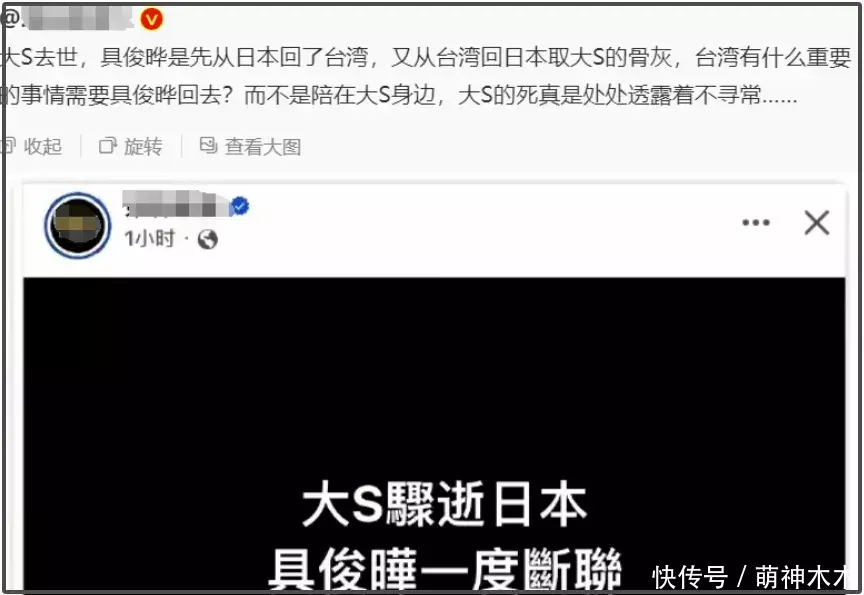Open the embedded post's profile avatar
Screen dimensions: 864x595
point(78,225)
